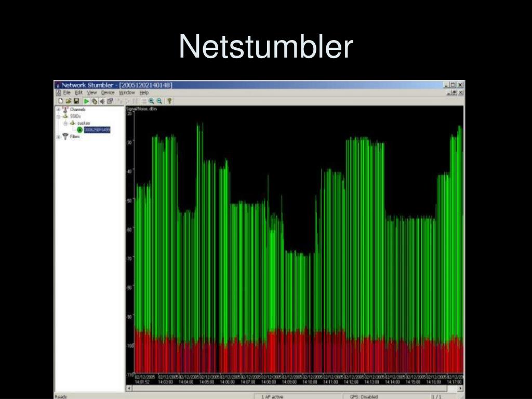This screenshot has height=399, width=532.
Task: Click the grayed List view toolbar button
Action: coord(135,101)
